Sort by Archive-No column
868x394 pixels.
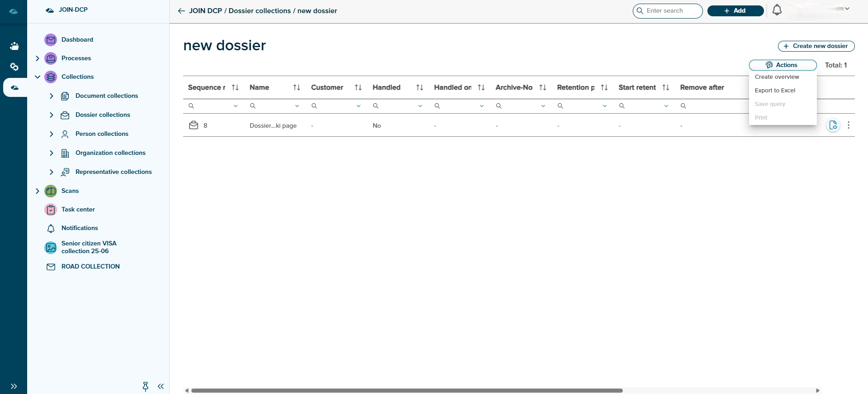(x=543, y=87)
